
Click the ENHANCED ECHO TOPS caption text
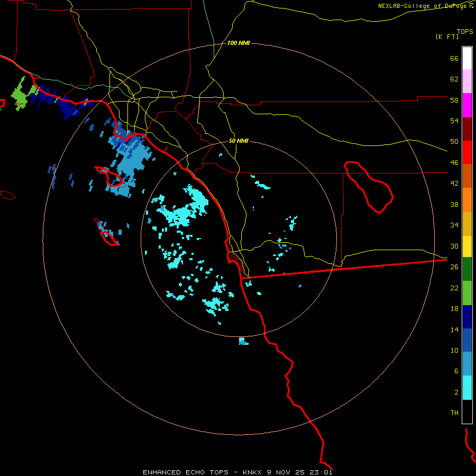point(186,472)
